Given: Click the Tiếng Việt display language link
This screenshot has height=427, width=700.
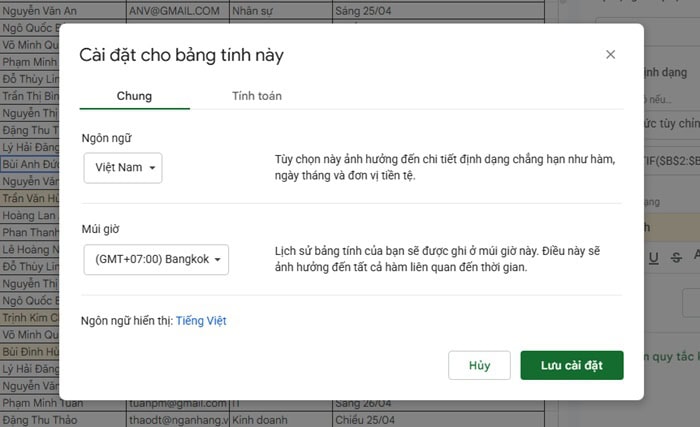Looking at the screenshot, I should (201, 321).
